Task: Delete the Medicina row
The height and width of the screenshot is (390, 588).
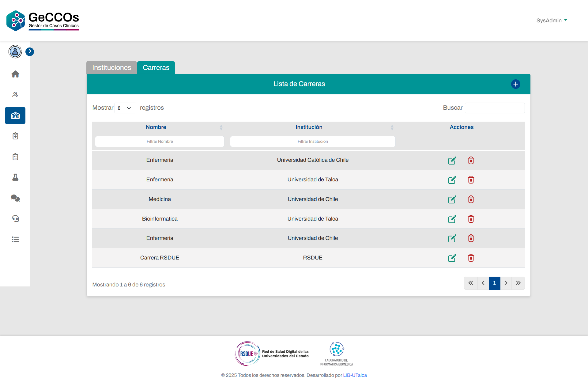Action: click(x=471, y=199)
